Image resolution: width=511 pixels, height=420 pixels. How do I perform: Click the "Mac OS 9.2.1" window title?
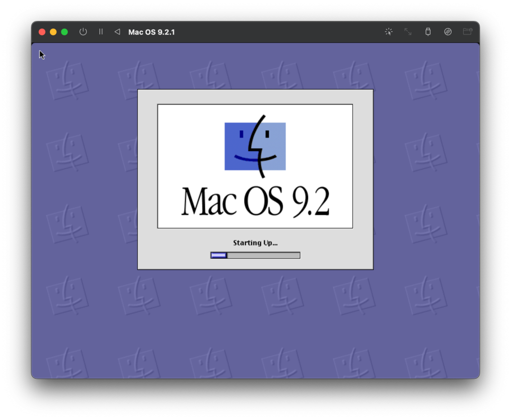152,32
